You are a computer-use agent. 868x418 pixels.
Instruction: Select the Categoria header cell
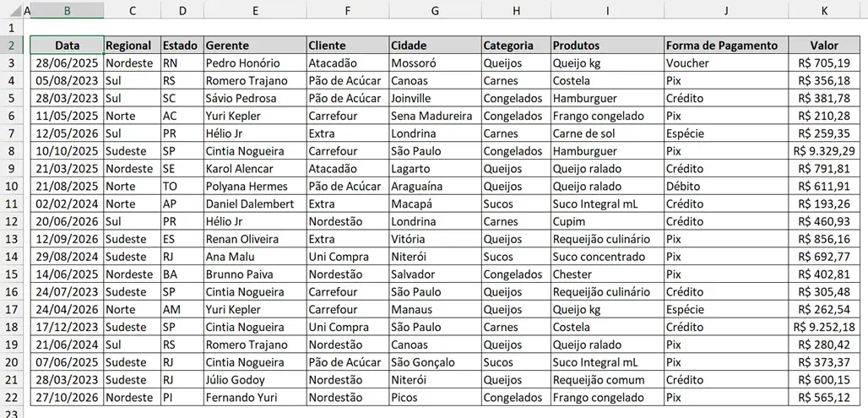516,46
